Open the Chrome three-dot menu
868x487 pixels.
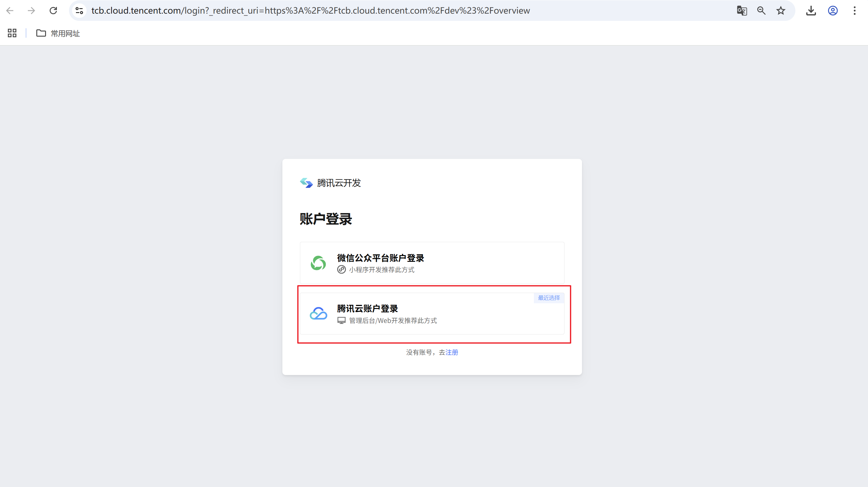[854, 11]
